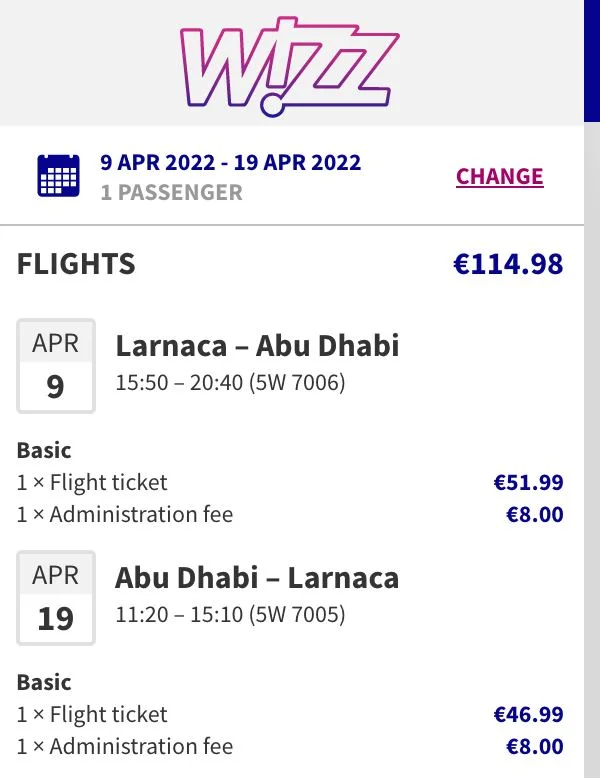Click return flight time 11:20 – 15:10
The image size is (600, 778).
[230, 614]
